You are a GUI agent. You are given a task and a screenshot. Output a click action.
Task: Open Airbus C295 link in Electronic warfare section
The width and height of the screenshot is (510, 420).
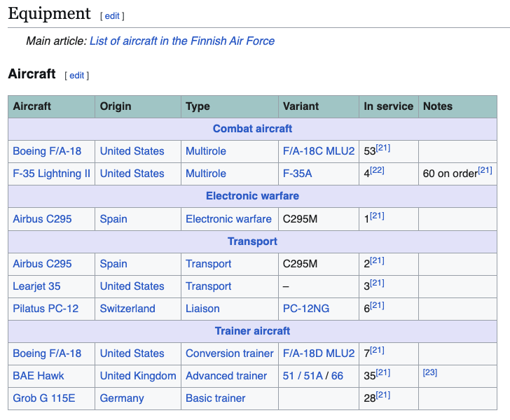click(x=42, y=219)
